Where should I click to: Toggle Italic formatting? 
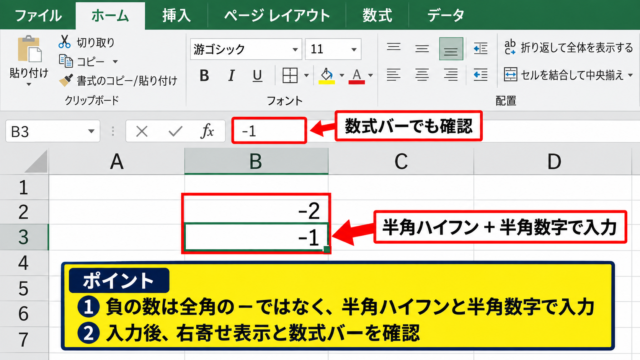(x=231, y=76)
